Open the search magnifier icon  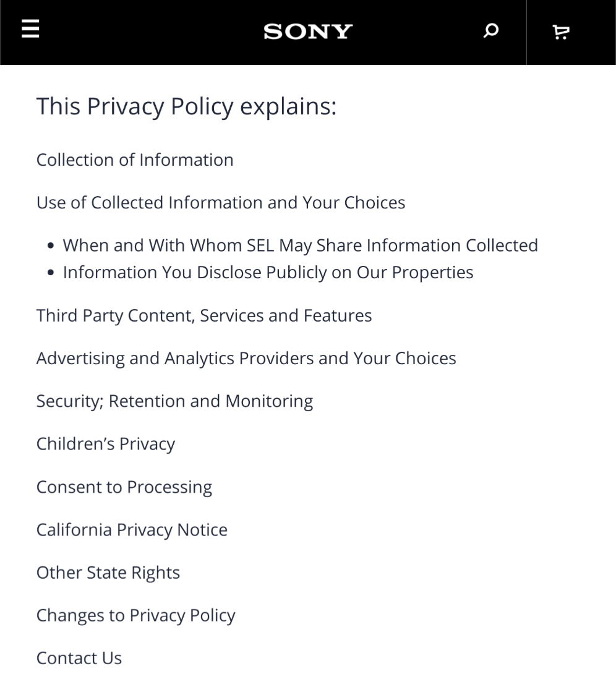(x=491, y=31)
